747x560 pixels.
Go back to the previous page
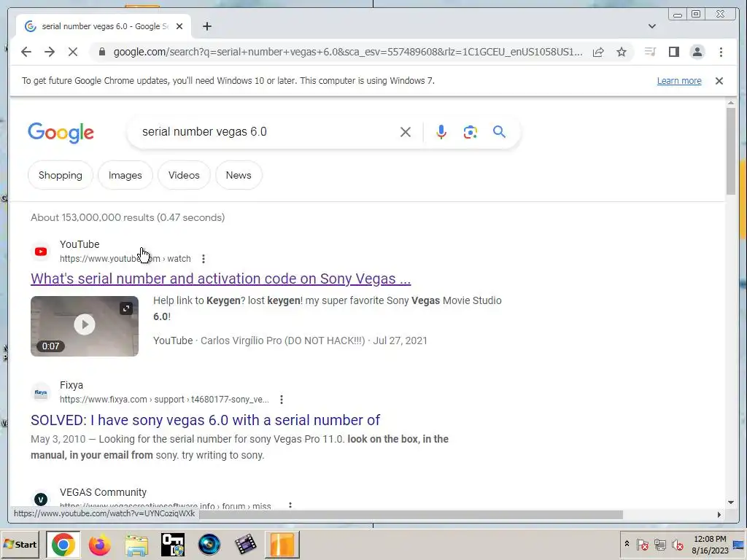pyautogui.click(x=26, y=52)
